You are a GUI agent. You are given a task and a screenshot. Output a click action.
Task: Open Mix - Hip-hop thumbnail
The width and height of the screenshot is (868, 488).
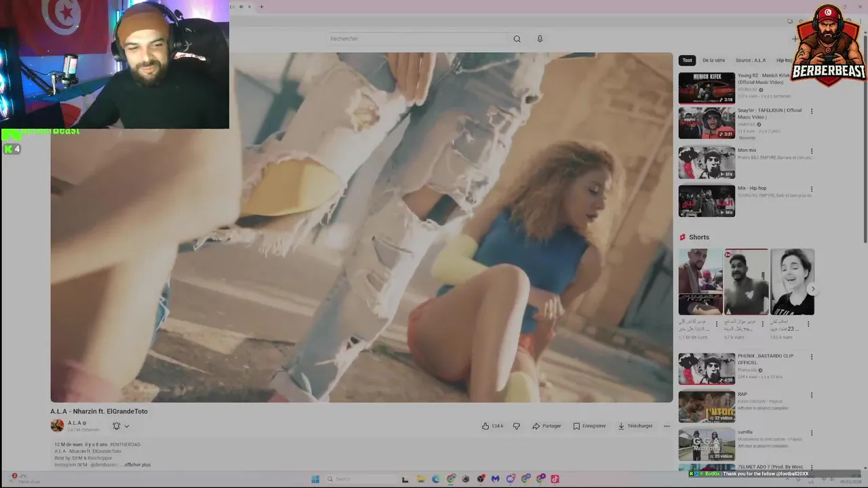[x=707, y=201]
